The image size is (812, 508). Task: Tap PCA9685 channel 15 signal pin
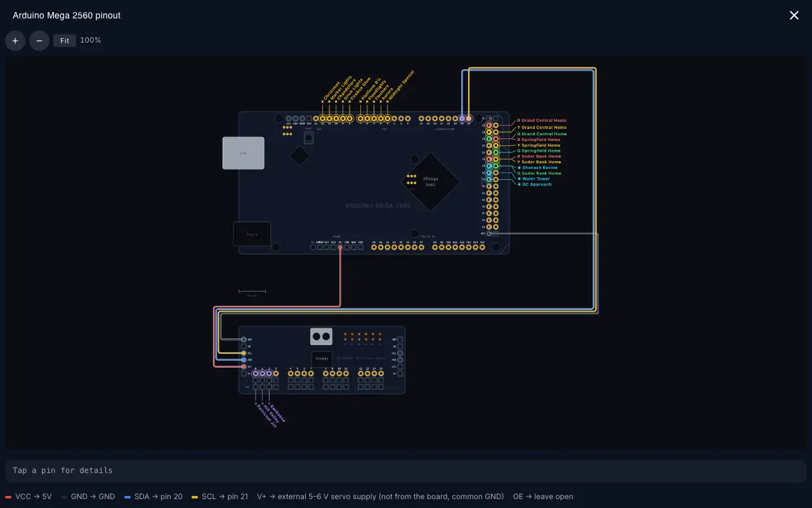(381, 373)
